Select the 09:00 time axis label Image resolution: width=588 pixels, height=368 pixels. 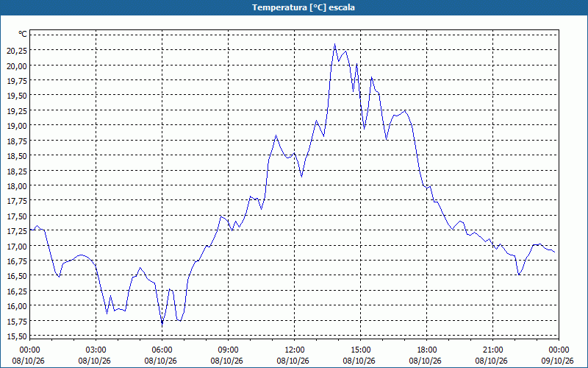click(x=228, y=350)
